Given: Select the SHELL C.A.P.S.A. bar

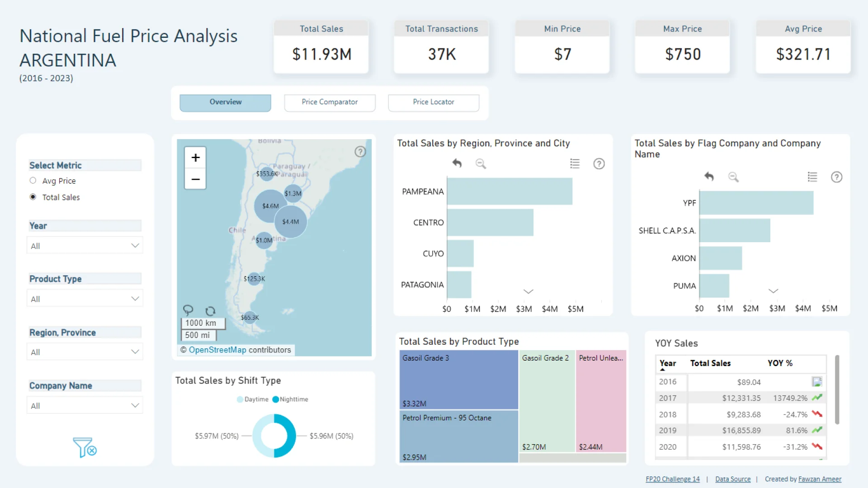Looking at the screenshot, I should tap(735, 230).
